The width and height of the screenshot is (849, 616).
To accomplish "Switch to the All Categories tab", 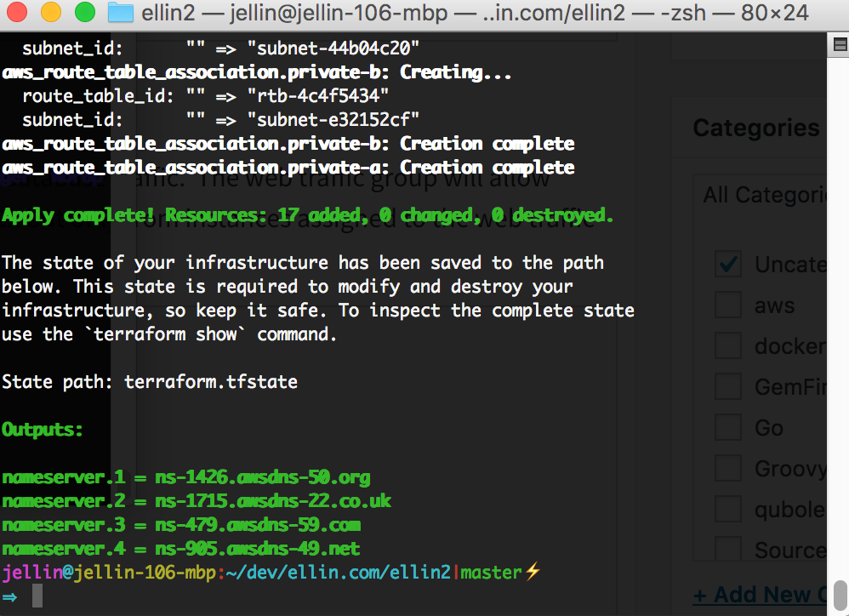I will pos(765,195).
